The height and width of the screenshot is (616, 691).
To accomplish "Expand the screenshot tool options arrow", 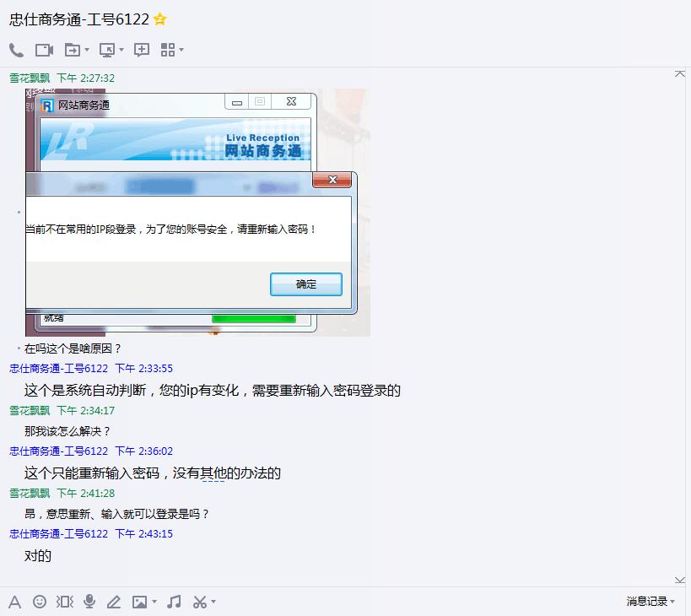I will (x=212, y=602).
